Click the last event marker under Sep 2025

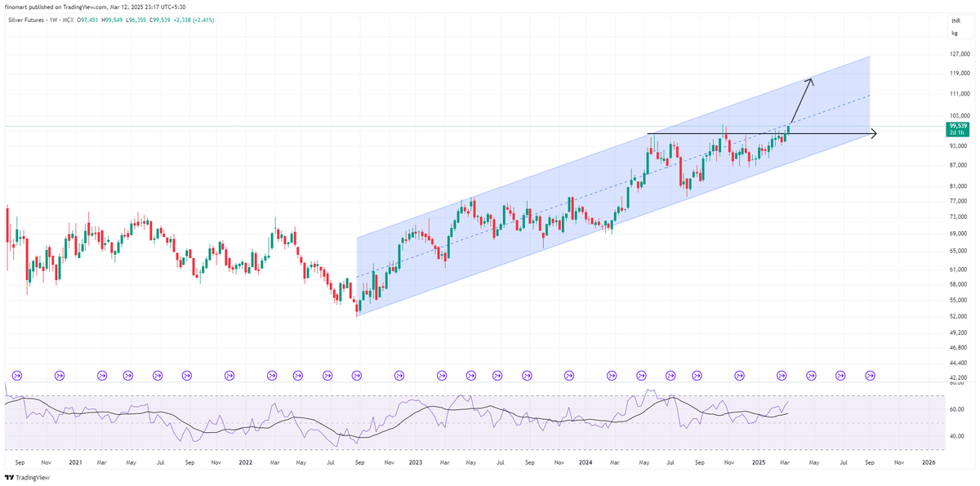click(870, 375)
